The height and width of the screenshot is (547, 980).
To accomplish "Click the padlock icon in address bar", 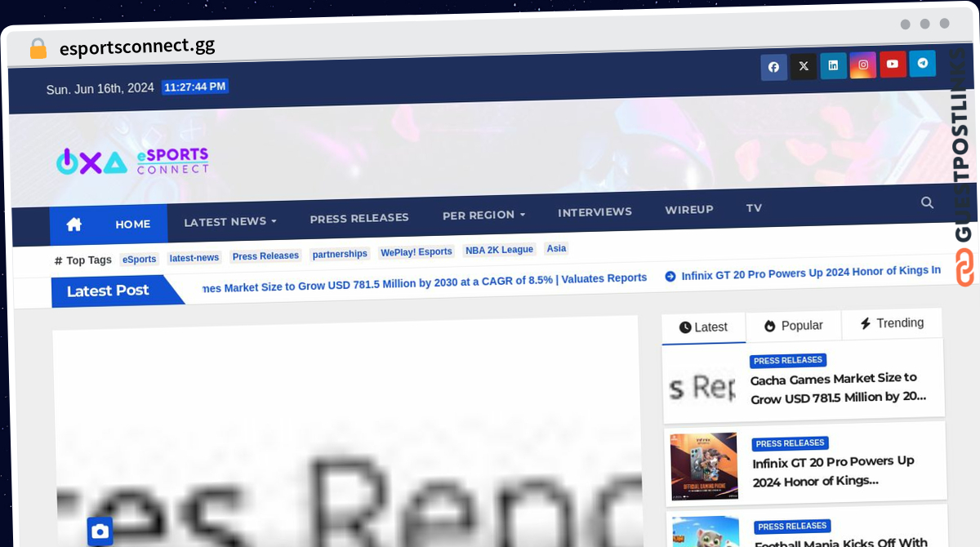I will pyautogui.click(x=38, y=49).
